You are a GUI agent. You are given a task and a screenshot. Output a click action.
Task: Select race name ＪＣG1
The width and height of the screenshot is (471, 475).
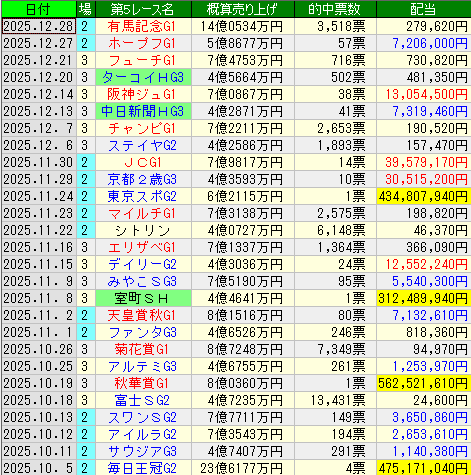click(x=143, y=162)
